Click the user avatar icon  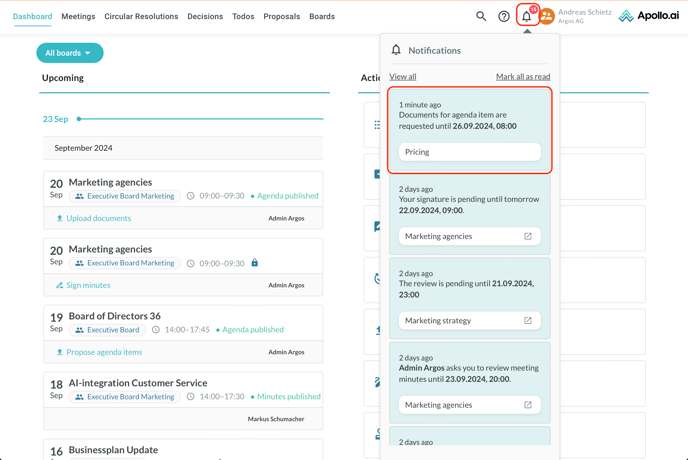click(547, 16)
